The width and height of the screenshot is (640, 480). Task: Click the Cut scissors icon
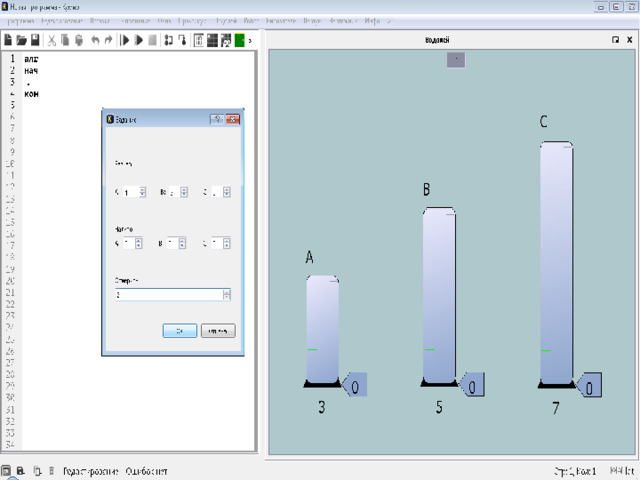[52, 40]
